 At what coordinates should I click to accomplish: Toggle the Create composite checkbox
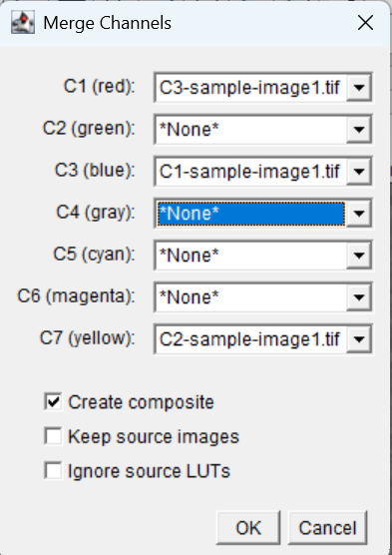(x=53, y=401)
